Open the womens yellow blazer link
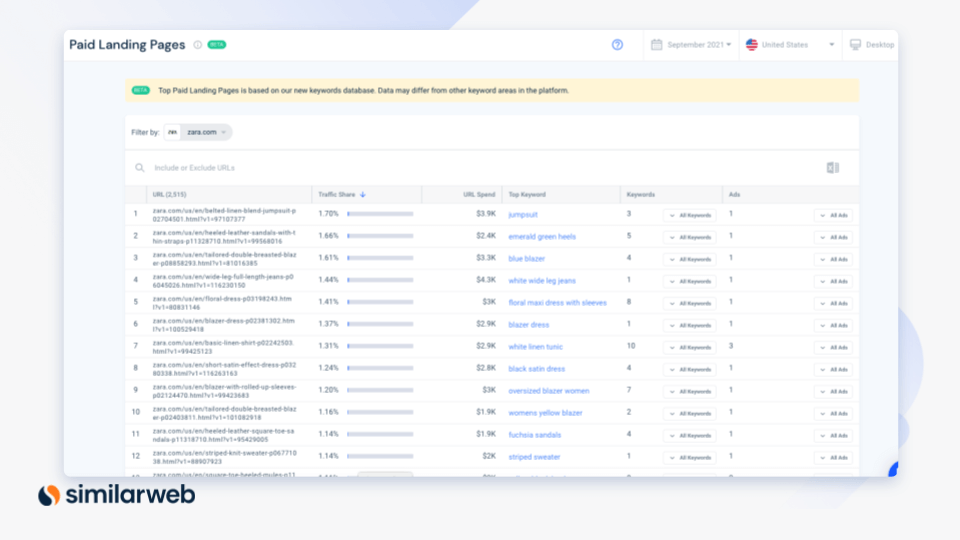This screenshot has width=960, height=540. (x=546, y=413)
